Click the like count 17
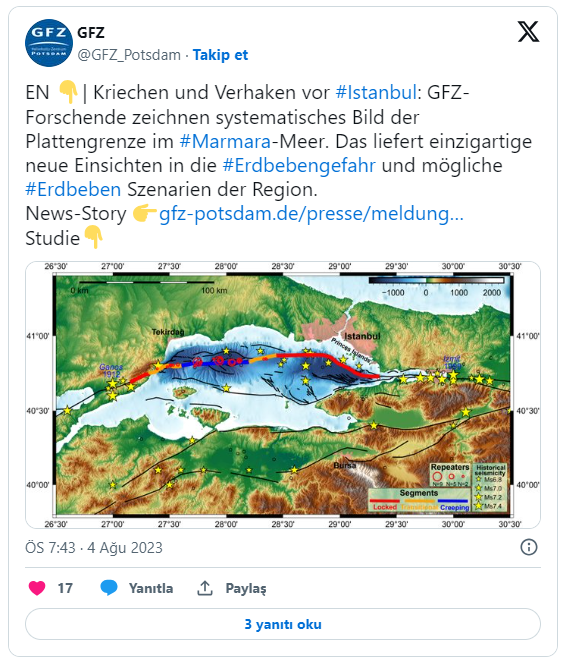The width and height of the screenshot is (565, 663). point(65,588)
